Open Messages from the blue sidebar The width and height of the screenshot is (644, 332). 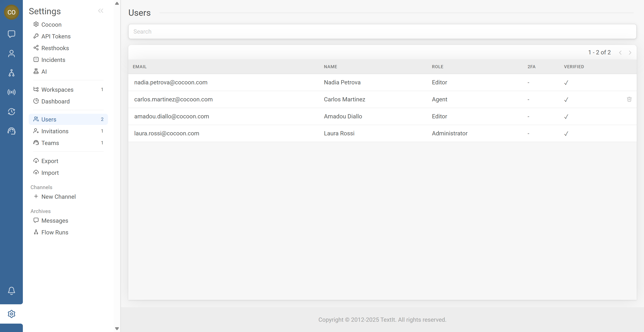click(12, 34)
